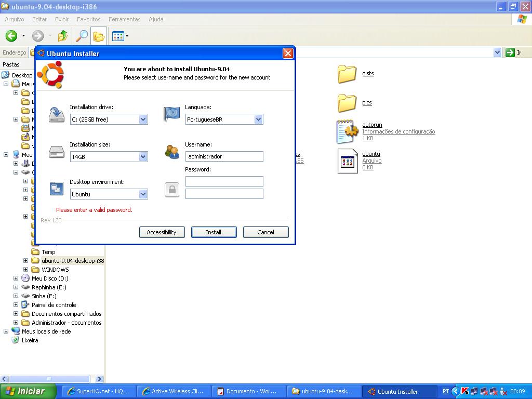Open the Exibir menu
Screen dimensions: 532x399
(x=62, y=19)
